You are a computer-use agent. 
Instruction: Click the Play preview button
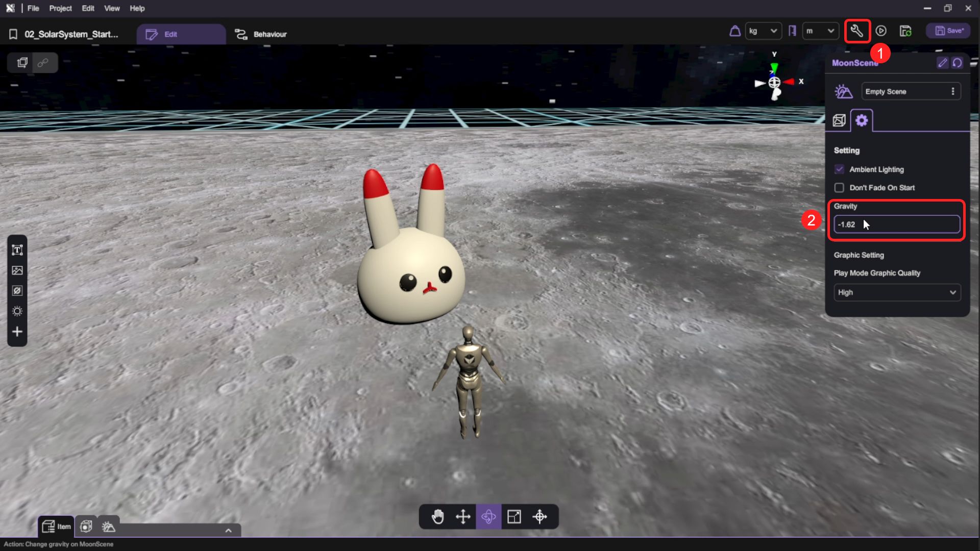pyautogui.click(x=881, y=31)
